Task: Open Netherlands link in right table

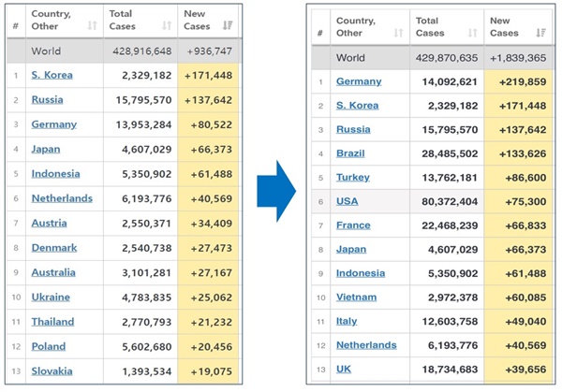Action: pos(366,345)
